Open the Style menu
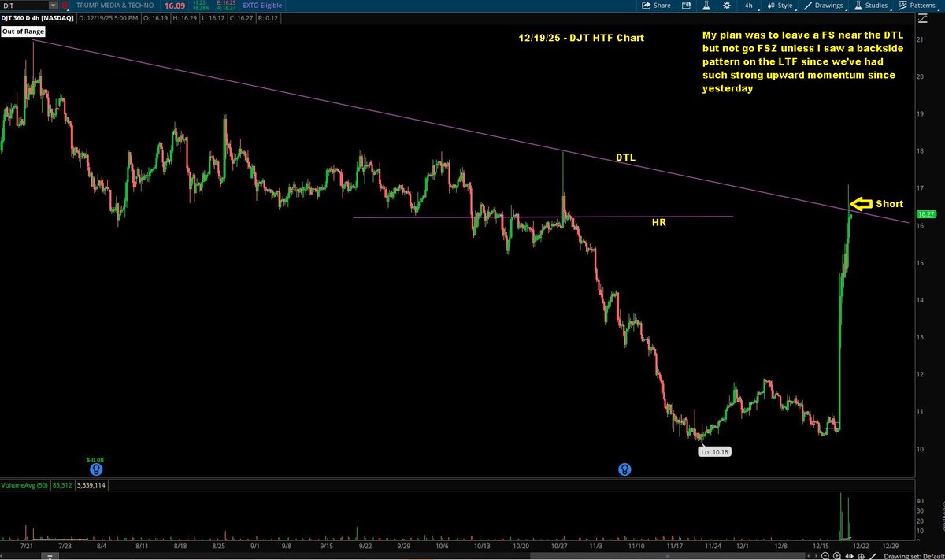Screen dimensions: 945x560 pos(780,5)
